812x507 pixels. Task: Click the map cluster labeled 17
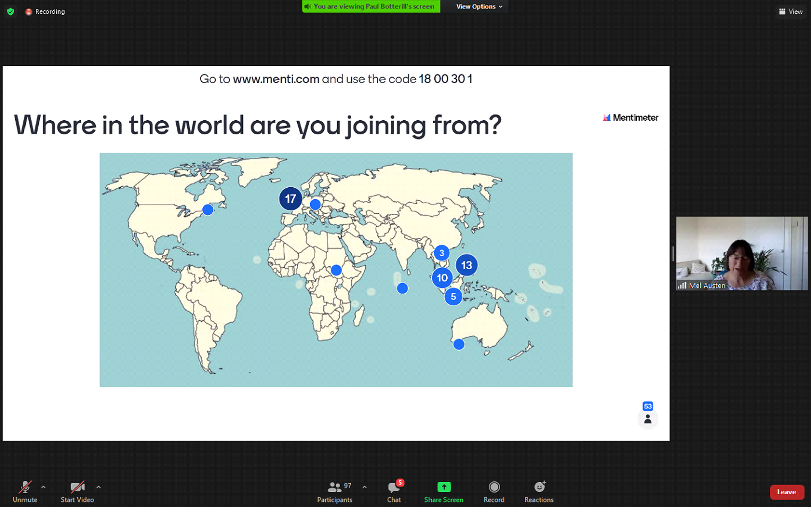click(x=290, y=199)
